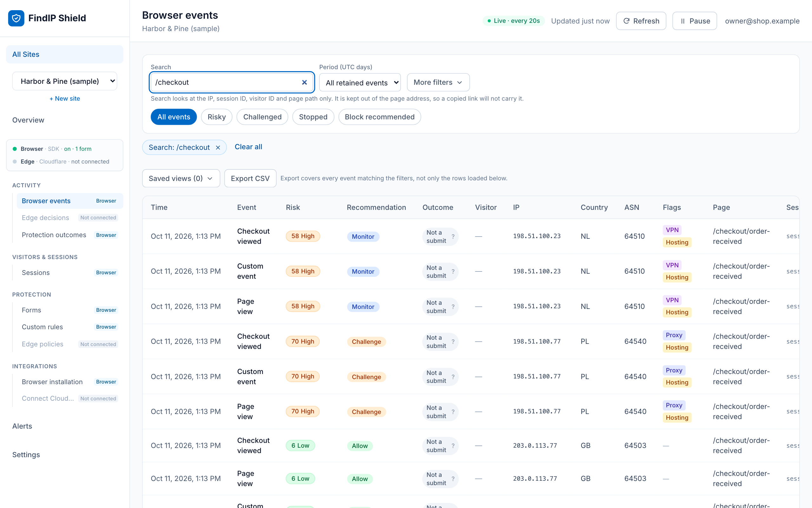The height and width of the screenshot is (508, 812).
Task: Open Forms under Protection
Action: coord(70,310)
